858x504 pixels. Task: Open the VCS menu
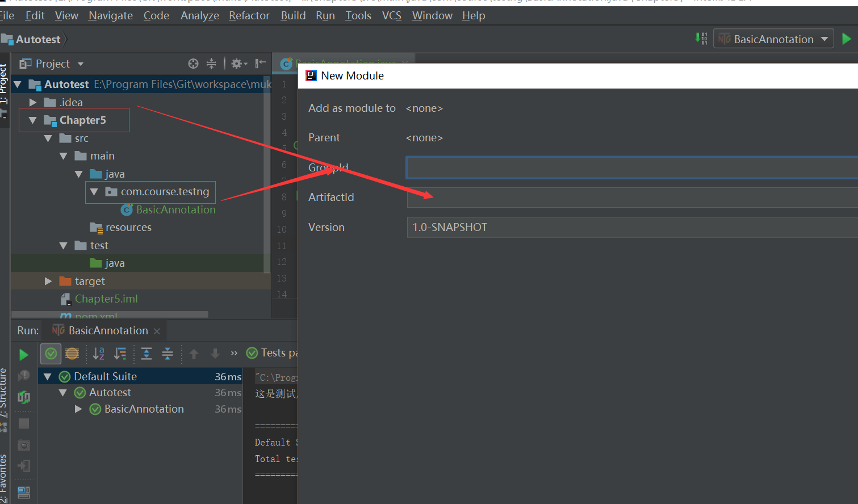click(392, 15)
